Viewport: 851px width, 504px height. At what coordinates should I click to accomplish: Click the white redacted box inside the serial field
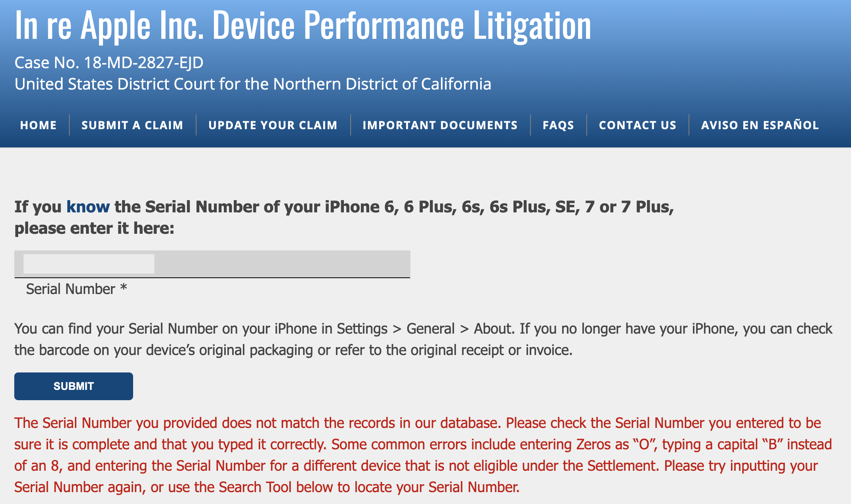(89, 264)
